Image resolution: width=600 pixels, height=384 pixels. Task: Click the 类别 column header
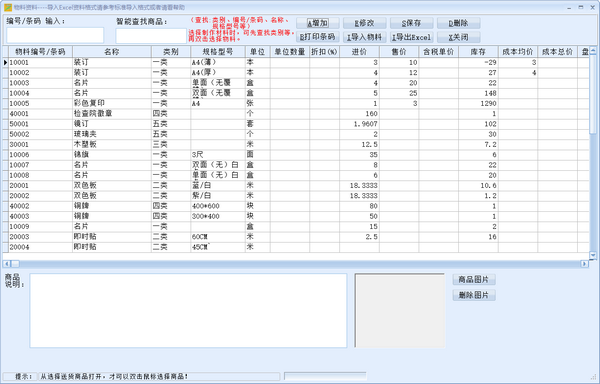coord(171,52)
